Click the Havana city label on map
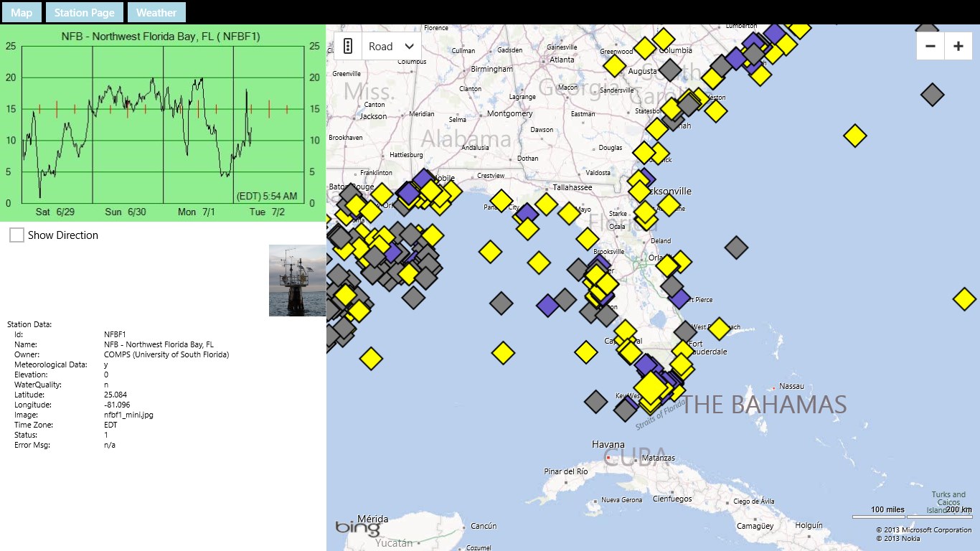This screenshot has width=980, height=551. (608, 445)
